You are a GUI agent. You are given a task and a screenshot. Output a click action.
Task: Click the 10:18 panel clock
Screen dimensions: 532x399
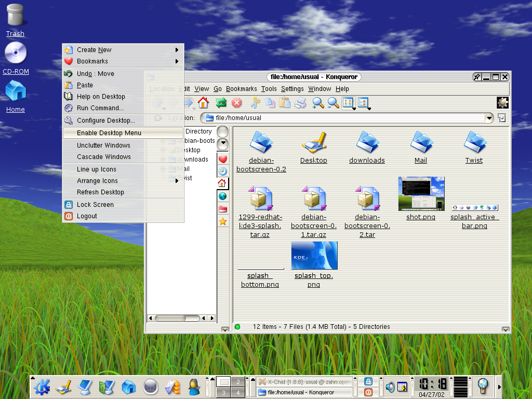pyautogui.click(x=433, y=384)
